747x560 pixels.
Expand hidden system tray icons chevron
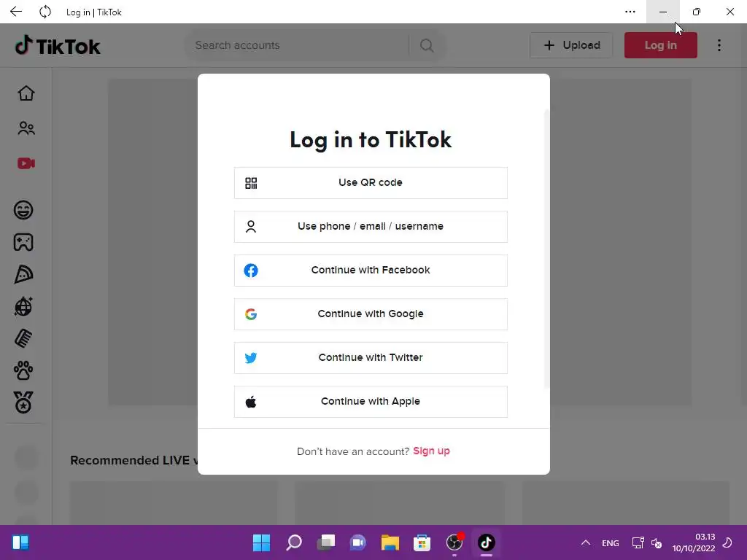coord(586,542)
